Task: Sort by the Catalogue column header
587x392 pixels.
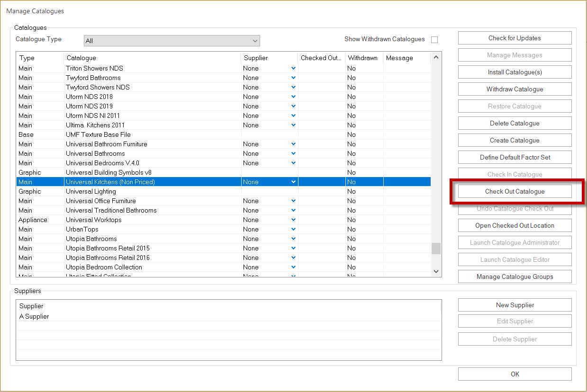Action: coord(152,58)
